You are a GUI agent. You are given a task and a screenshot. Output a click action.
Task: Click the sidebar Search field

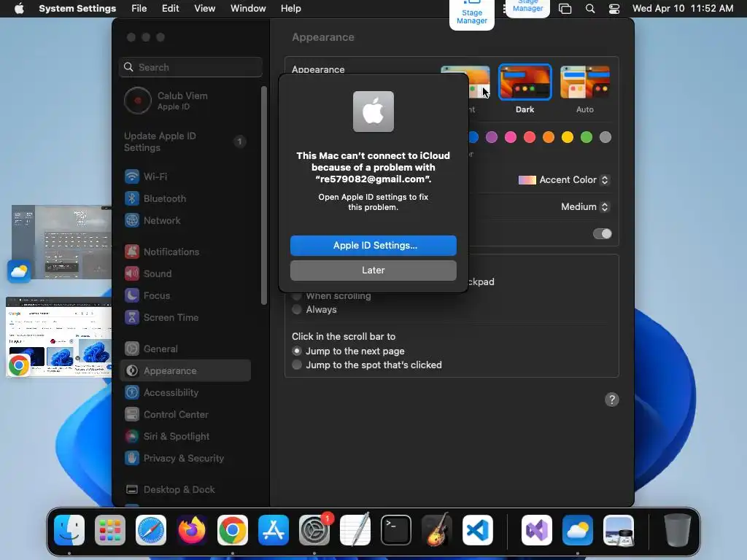coord(190,67)
